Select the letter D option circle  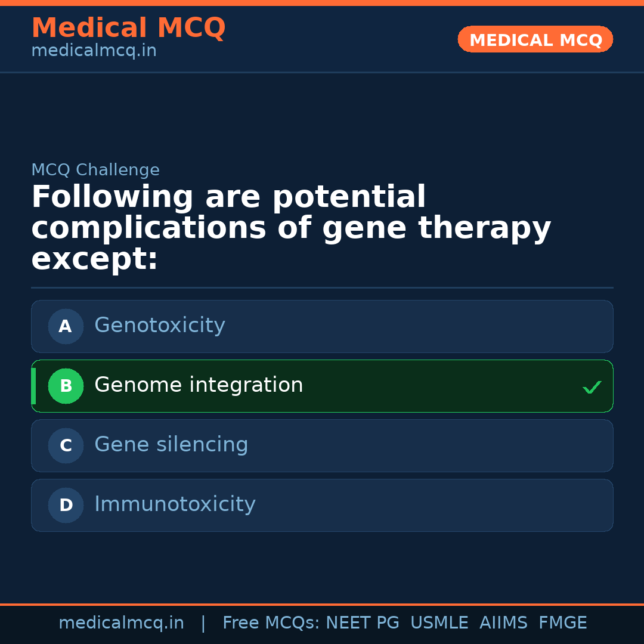(x=66, y=505)
